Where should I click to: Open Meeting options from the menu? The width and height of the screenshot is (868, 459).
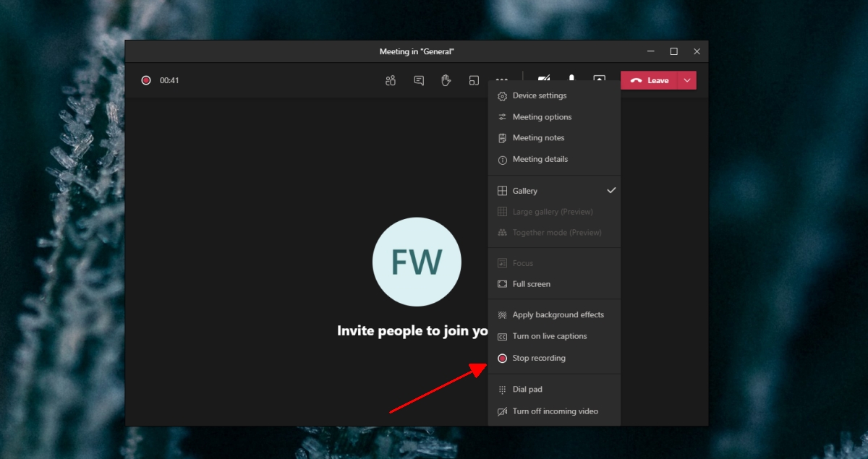pos(554,117)
